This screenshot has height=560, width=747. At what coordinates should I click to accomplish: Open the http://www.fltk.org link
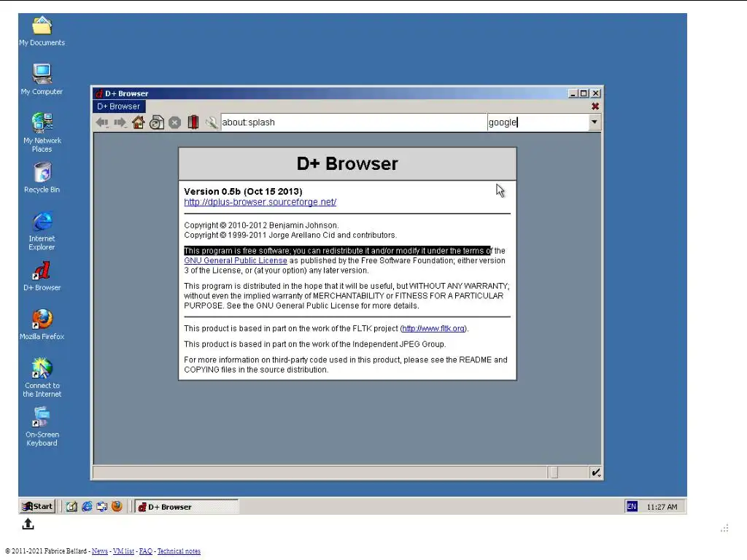click(433, 329)
